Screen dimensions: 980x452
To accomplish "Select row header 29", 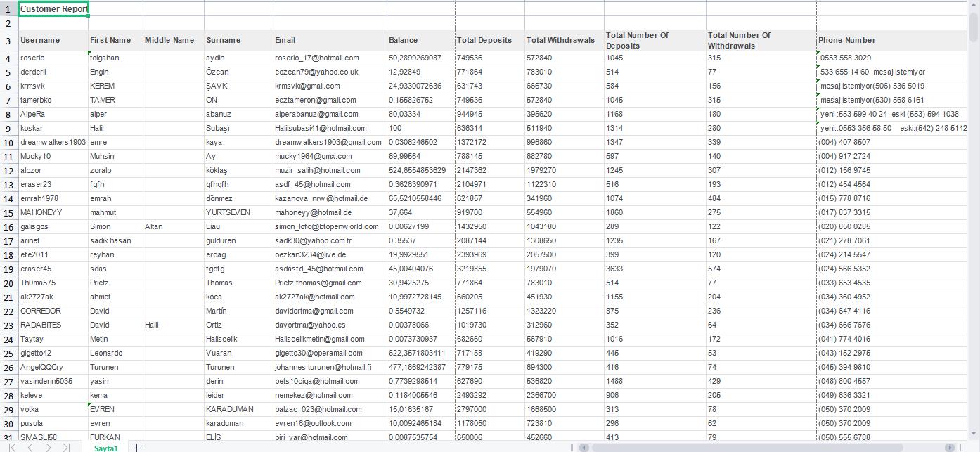I will coord(8,409).
